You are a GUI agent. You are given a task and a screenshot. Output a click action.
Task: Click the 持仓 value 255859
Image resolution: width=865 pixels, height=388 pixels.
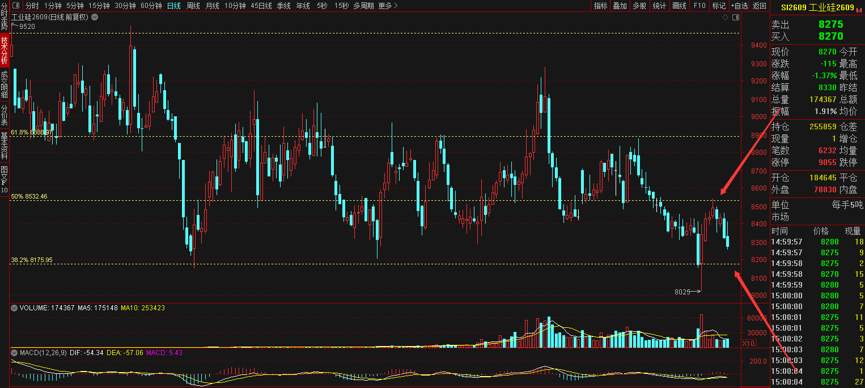click(823, 126)
